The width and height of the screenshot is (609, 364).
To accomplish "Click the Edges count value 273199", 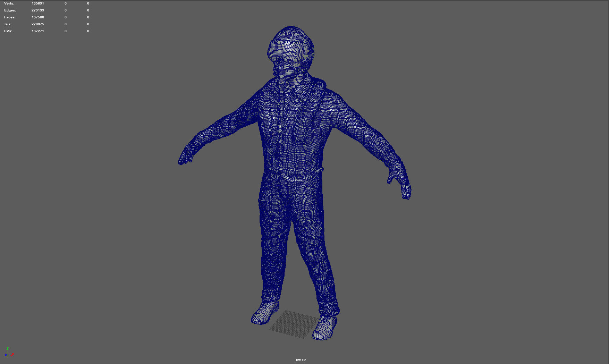I will (x=38, y=10).
